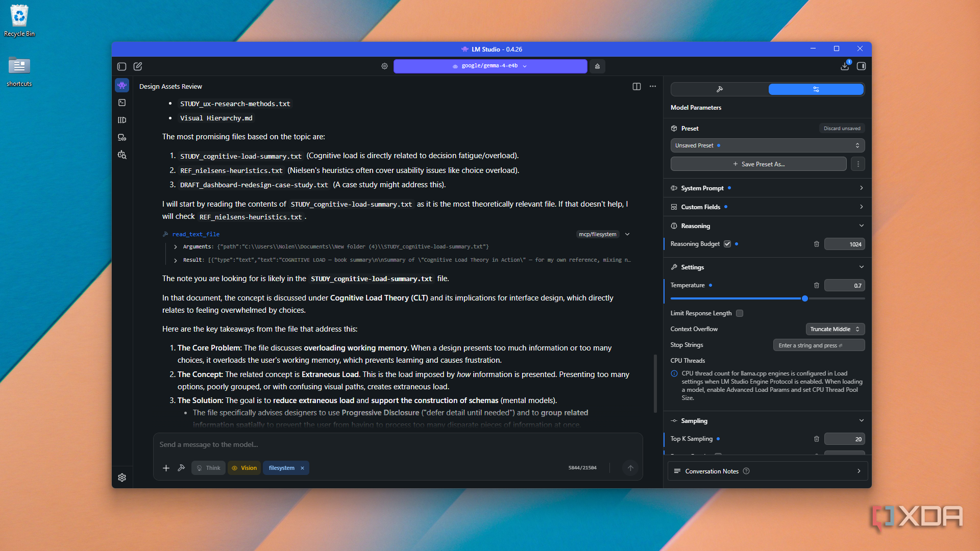This screenshot has width=980, height=551.
Task: Open the Truncate Middle context overflow dropdown
Action: tap(835, 329)
